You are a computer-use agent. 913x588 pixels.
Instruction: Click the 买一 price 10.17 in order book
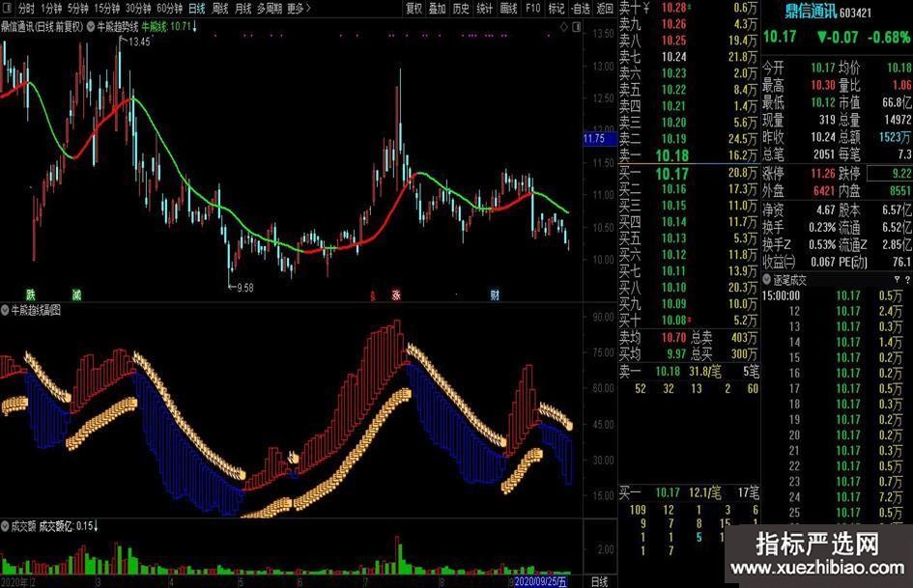[671, 174]
